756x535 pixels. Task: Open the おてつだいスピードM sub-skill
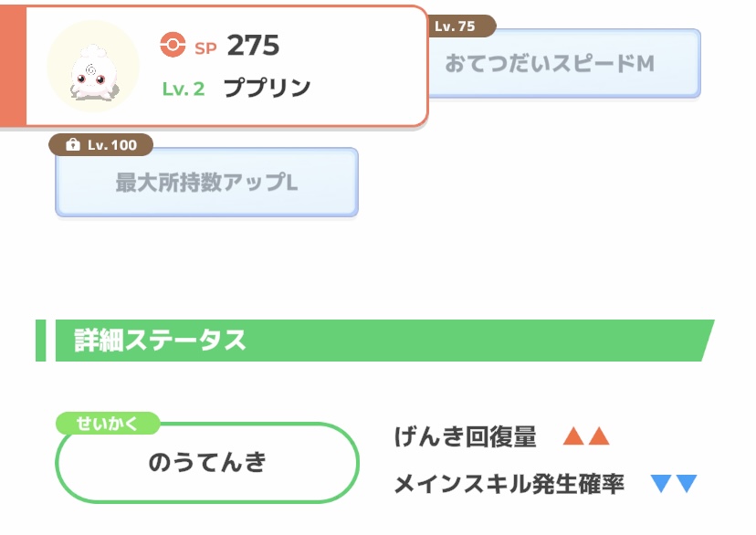pyautogui.click(x=562, y=65)
